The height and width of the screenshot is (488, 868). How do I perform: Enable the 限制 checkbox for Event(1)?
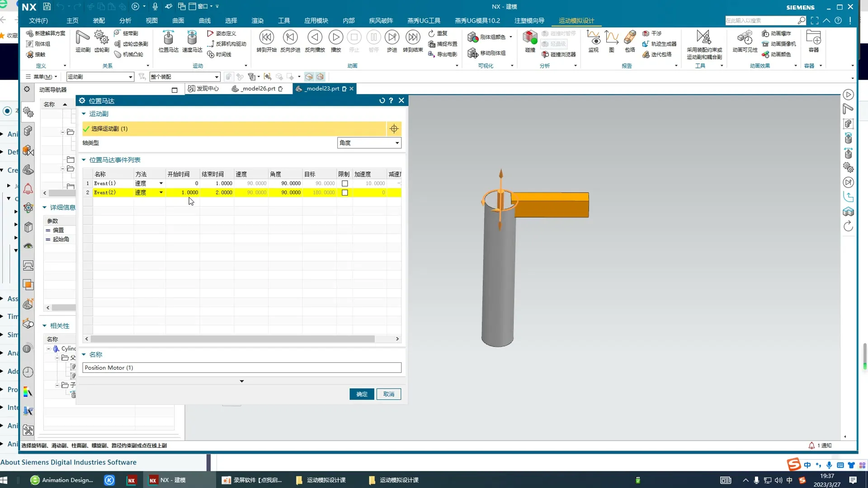344,183
